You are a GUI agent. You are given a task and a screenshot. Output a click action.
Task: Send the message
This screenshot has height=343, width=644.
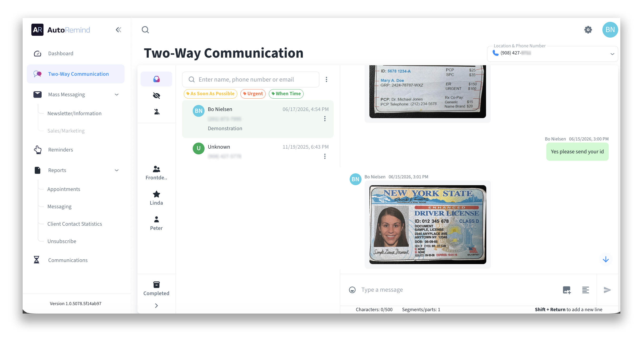pyautogui.click(x=607, y=290)
